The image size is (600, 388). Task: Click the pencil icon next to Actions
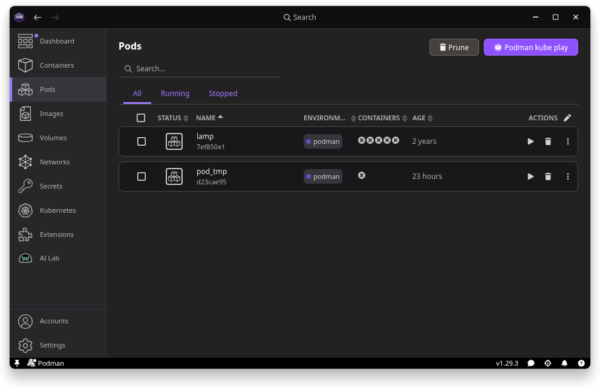[567, 117]
